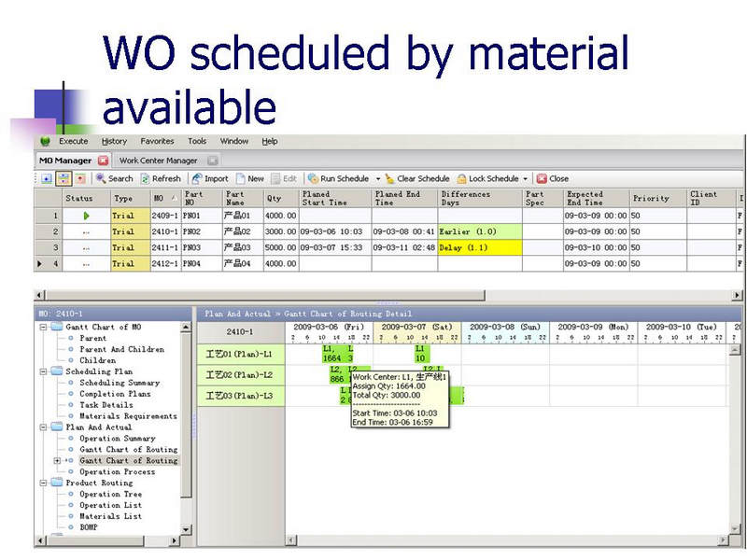Select MO 2410-1 cell
Image resolution: width=747 pixels, height=560 pixels.
tap(166, 231)
